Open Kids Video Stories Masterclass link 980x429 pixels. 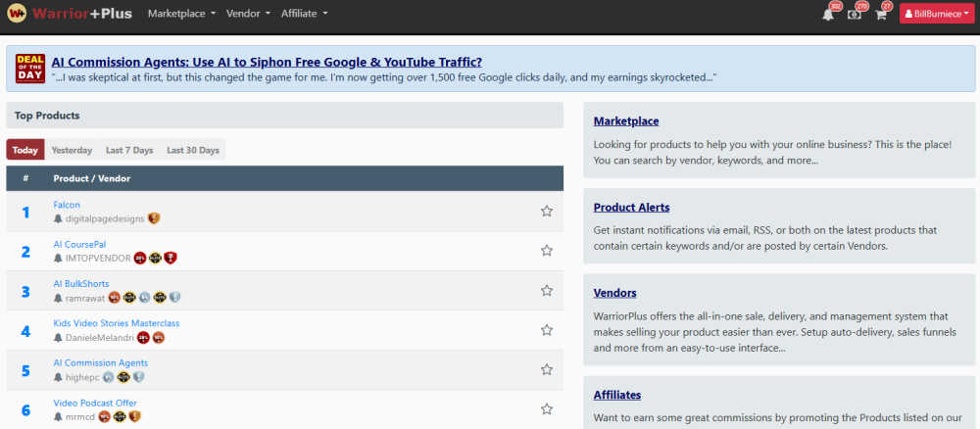coord(117,323)
